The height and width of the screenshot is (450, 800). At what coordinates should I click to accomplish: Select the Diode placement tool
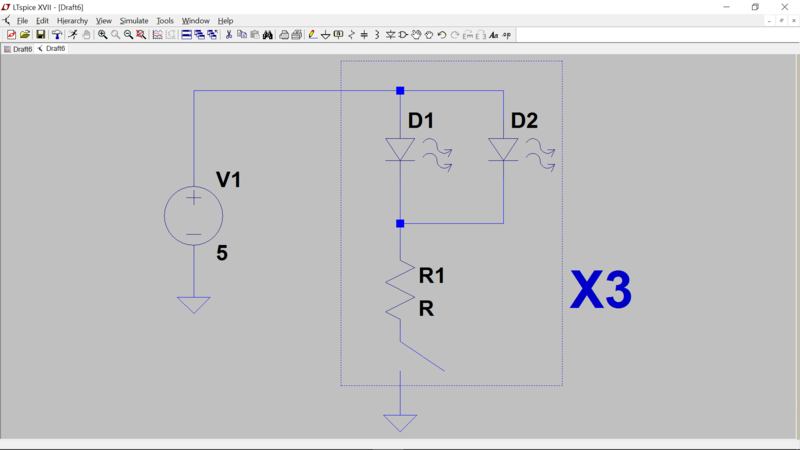[390, 35]
